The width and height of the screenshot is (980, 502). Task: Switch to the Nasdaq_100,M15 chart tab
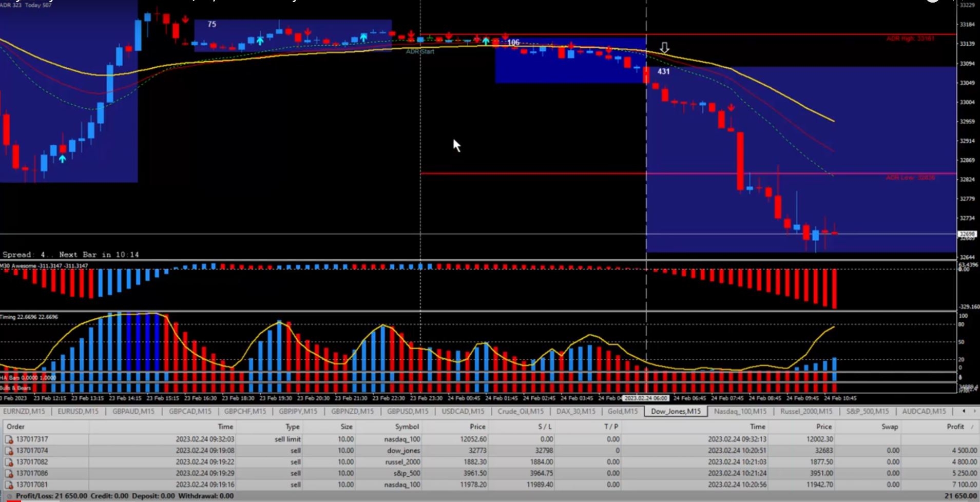pyautogui.click(x=740, y=411)
